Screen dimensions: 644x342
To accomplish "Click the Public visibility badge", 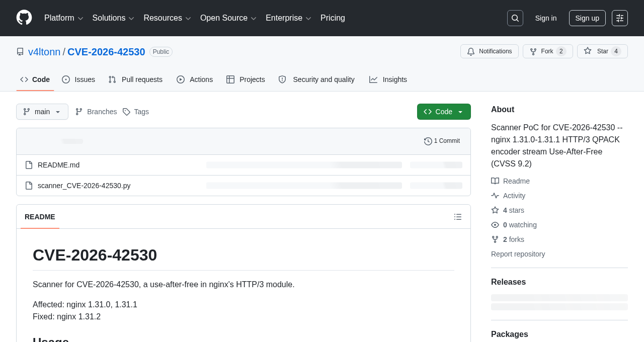I will (x=161, y=52).
